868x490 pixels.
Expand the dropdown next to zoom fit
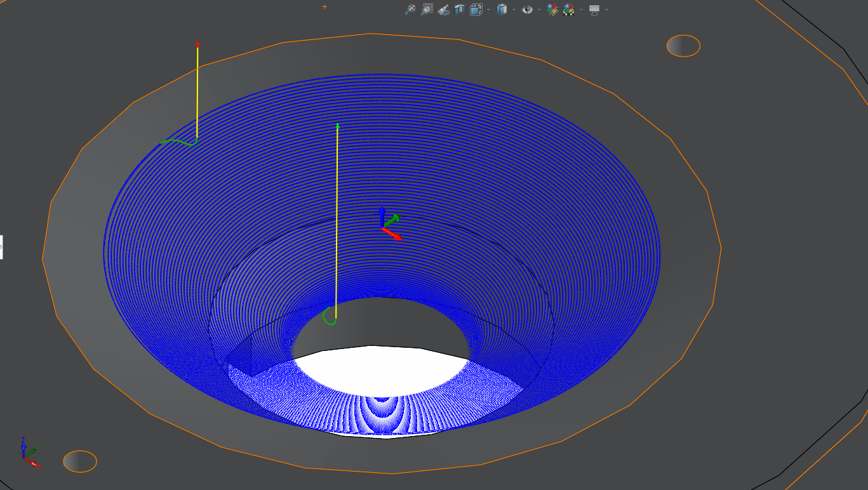pyautogui.click(x=488, y=9)
